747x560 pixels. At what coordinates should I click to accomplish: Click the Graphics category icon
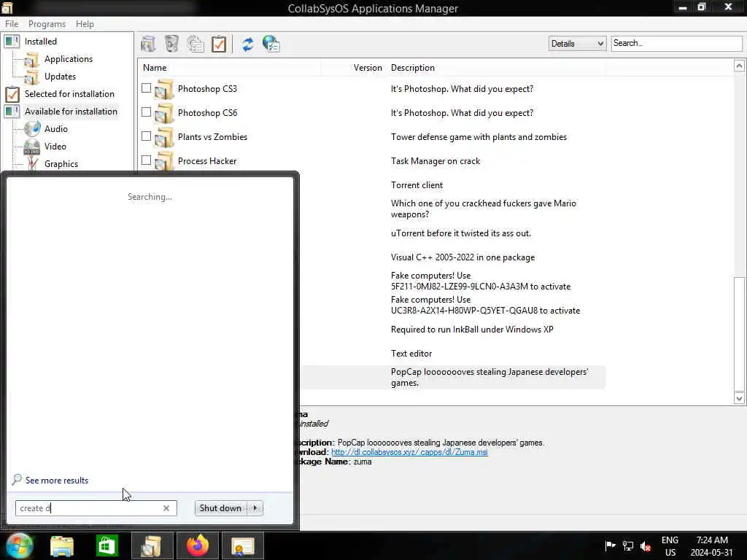(x=32, y=163)
